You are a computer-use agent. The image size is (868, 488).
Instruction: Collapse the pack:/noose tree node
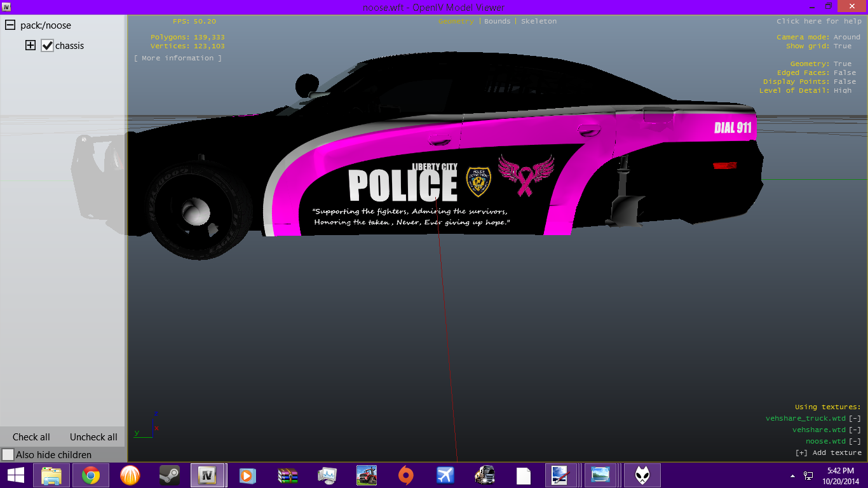10,25
